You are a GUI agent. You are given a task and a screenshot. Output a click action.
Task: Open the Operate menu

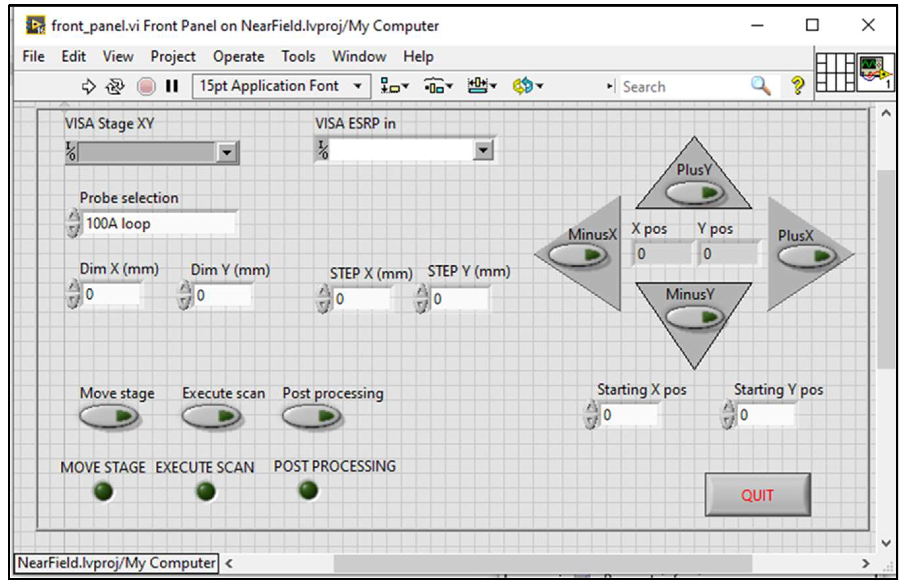(238, 57)
